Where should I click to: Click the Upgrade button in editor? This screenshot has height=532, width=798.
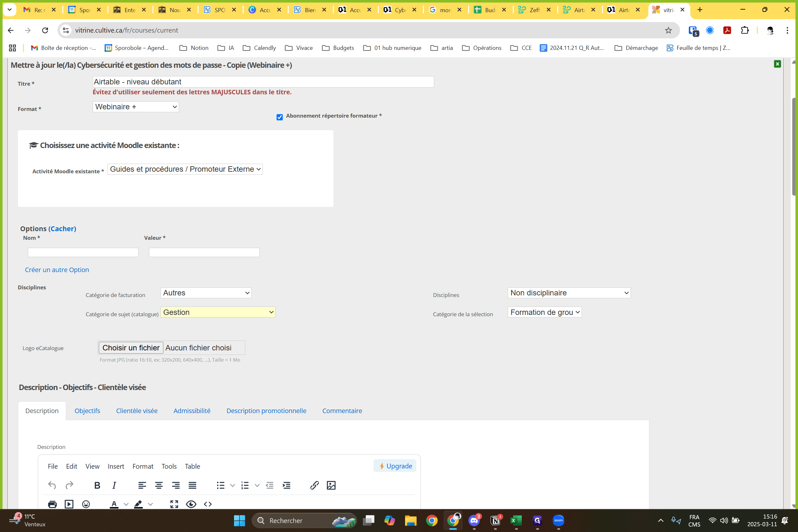[395, 466]
